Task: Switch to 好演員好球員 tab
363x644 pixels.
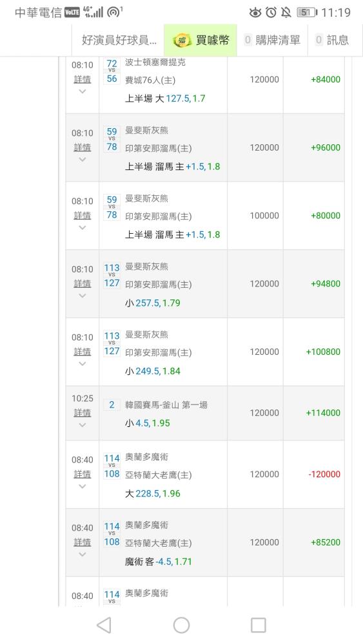Action: [119, 40]
